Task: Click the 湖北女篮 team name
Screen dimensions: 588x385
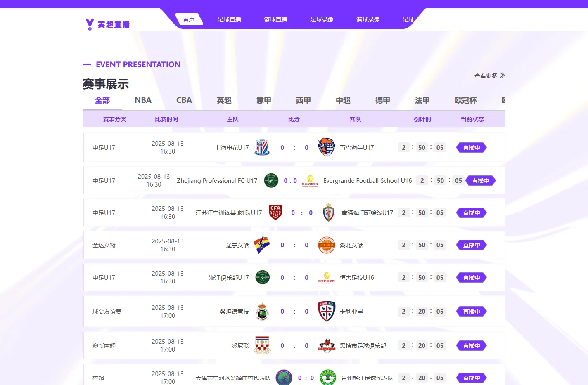Action: click(351, 245)
